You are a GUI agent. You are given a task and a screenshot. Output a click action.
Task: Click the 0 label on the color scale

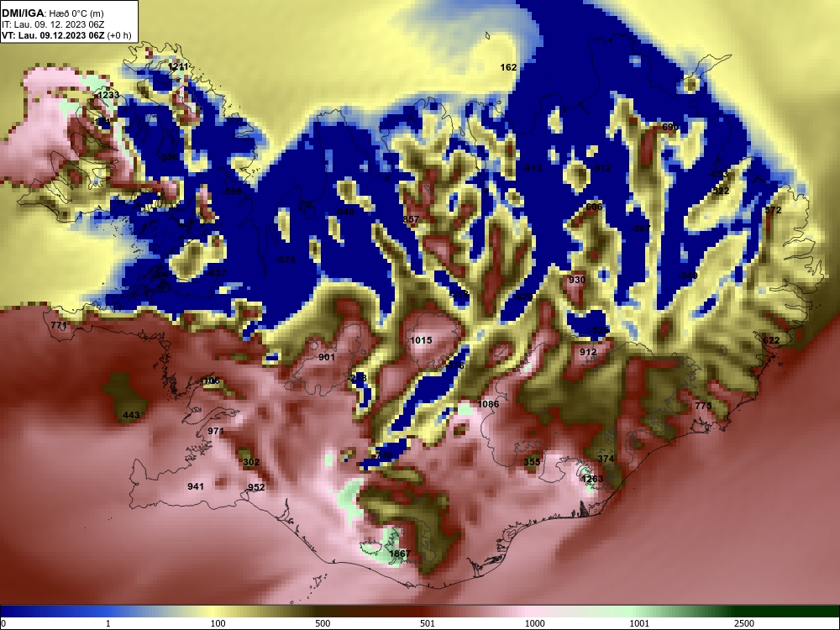[3, 623]
